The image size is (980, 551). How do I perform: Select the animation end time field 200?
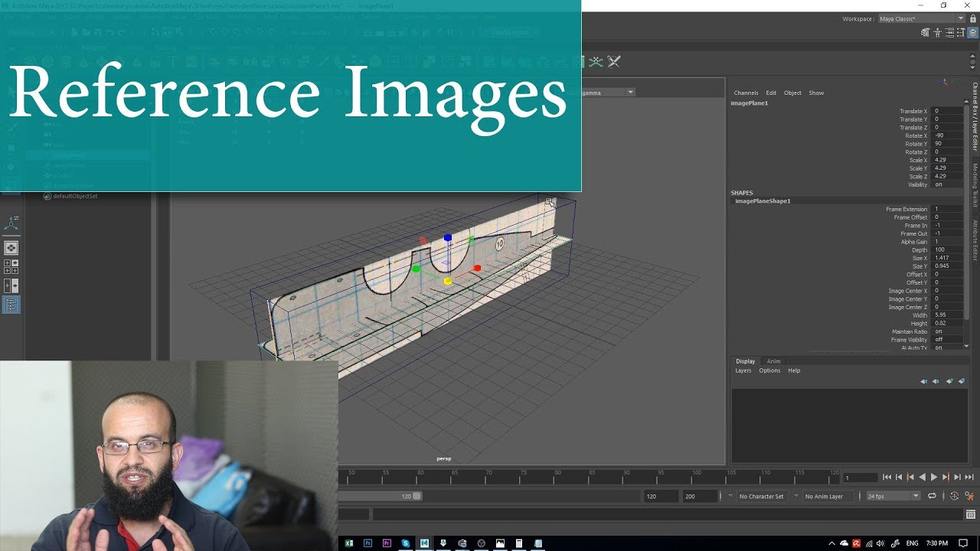click(x=699, y=496)
